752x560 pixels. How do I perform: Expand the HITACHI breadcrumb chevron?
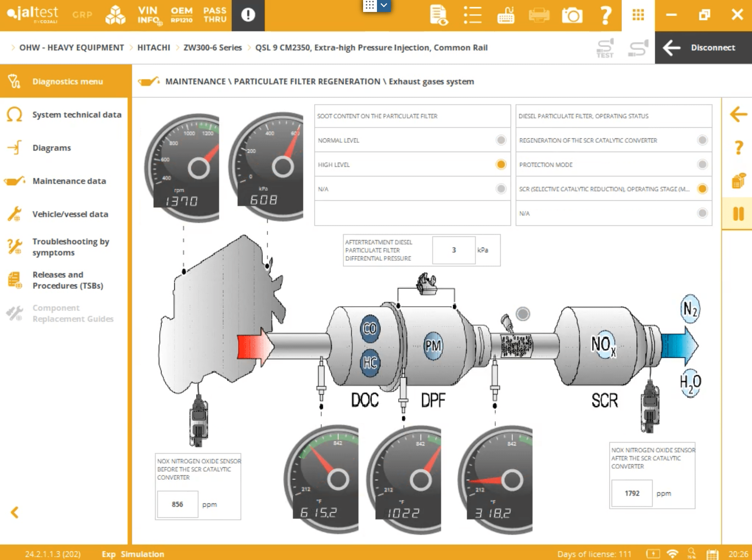click(x=131, y=48)
